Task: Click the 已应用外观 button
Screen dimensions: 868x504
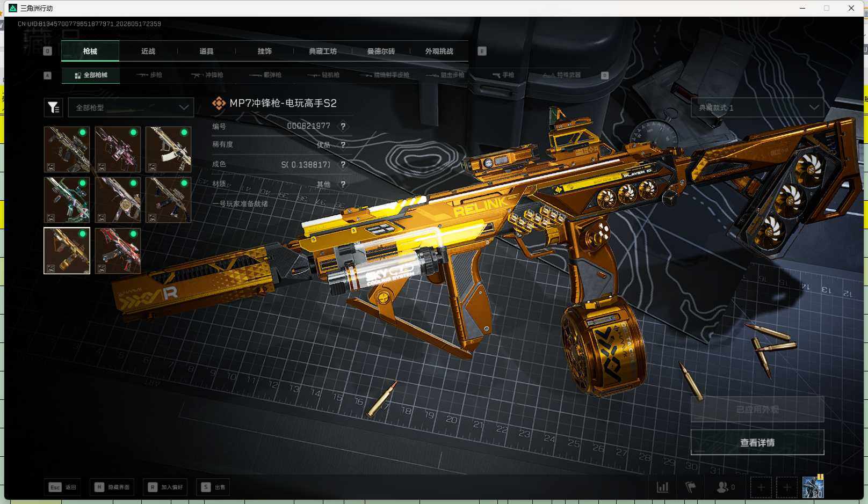Action: [x=757, y=410]
